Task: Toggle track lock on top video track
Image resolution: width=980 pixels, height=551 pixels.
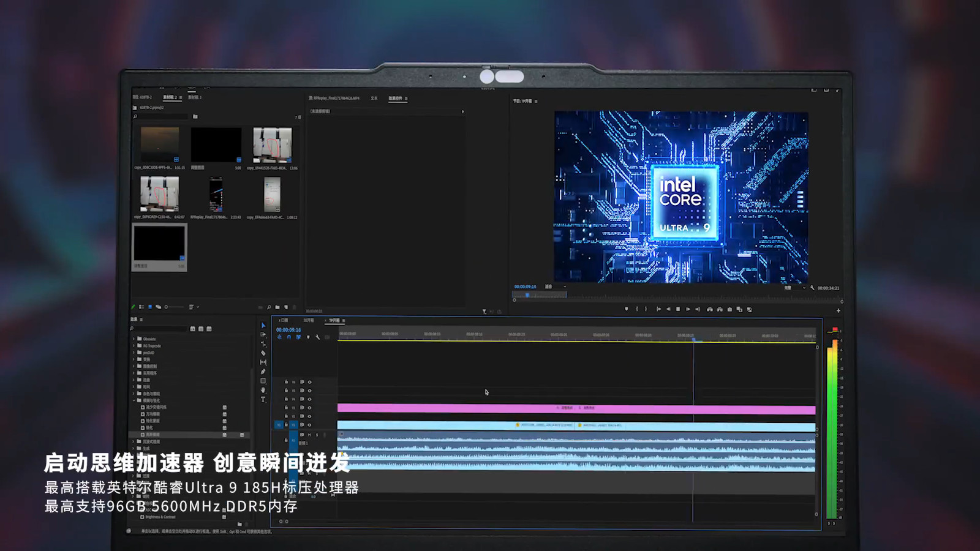Action: tap(286, 382)
